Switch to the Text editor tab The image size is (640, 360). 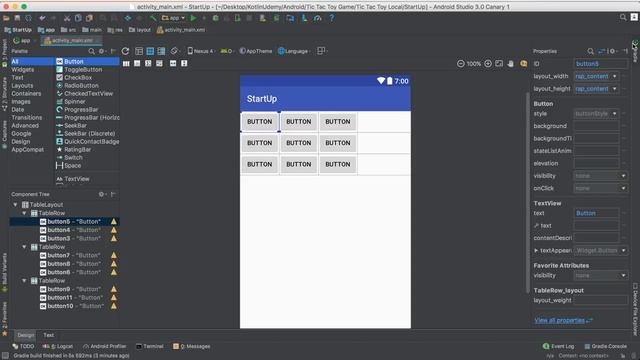click(49, 335)
